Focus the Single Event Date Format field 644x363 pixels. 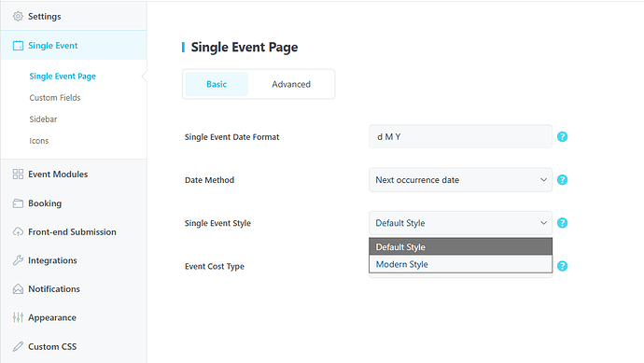(460, 137)
